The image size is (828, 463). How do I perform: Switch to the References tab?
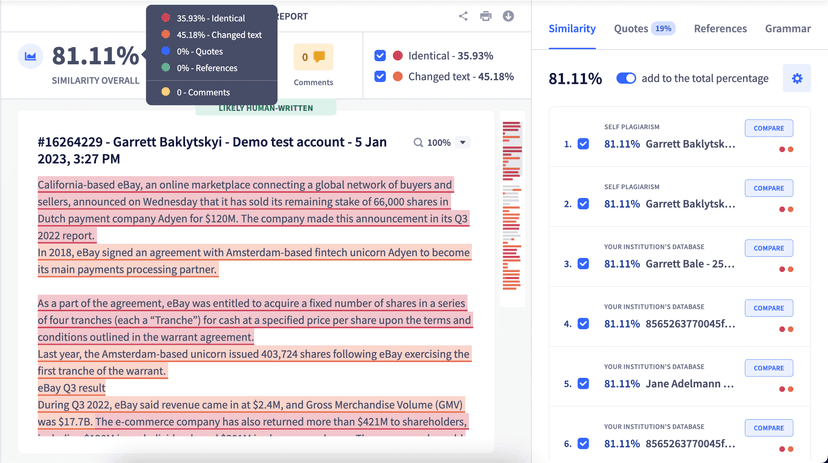720,29
